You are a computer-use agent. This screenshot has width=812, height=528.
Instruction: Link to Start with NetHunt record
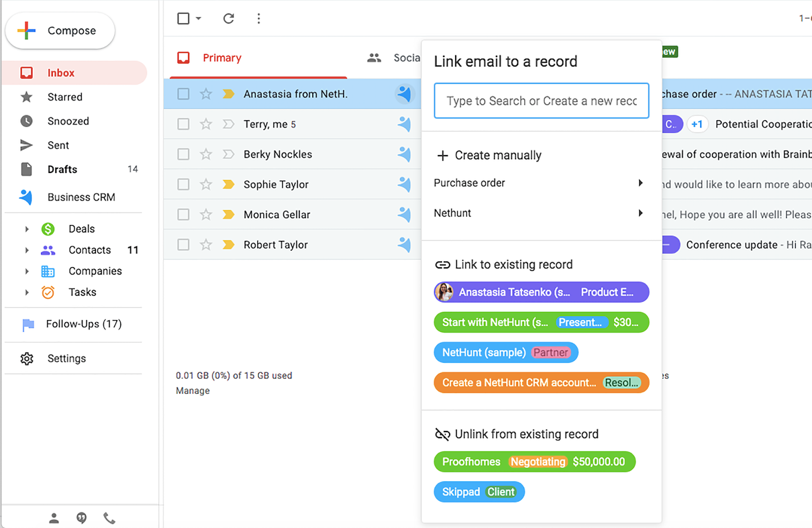point(542,323)
